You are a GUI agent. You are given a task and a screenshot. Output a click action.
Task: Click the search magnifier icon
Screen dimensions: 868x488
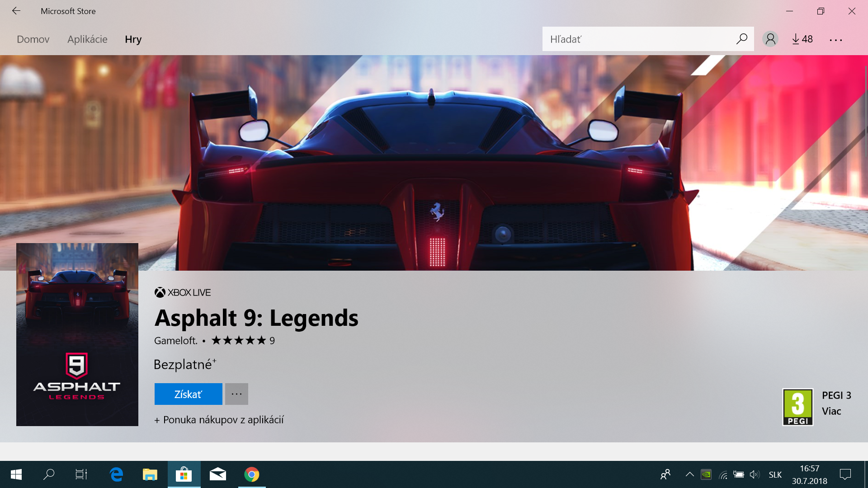(x=742, y=39)
